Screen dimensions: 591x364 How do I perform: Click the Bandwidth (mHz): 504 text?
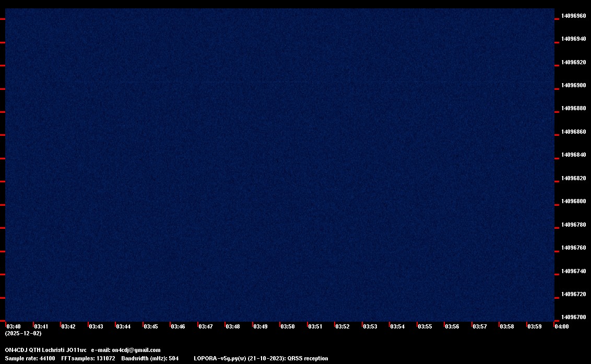(x=150, y=358)
